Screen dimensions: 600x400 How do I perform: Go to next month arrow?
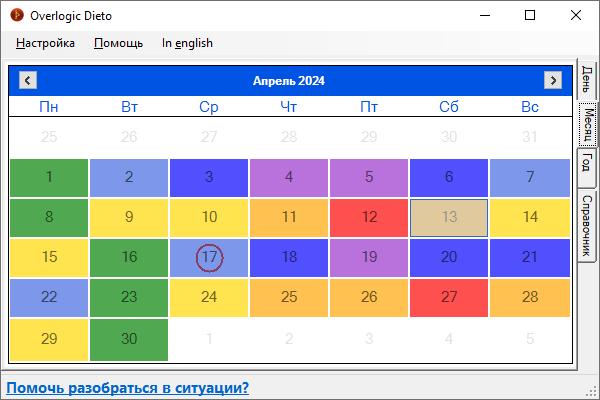(x=553, y=80)
